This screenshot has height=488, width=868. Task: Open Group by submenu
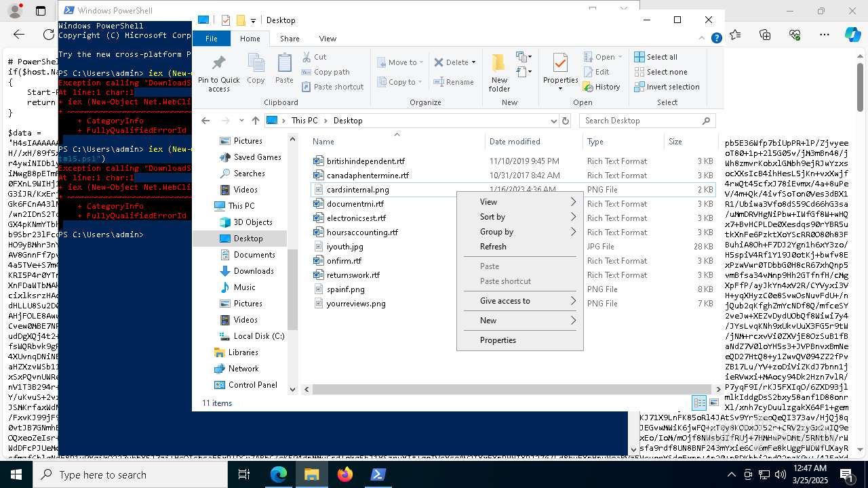[x=520, y=232]
